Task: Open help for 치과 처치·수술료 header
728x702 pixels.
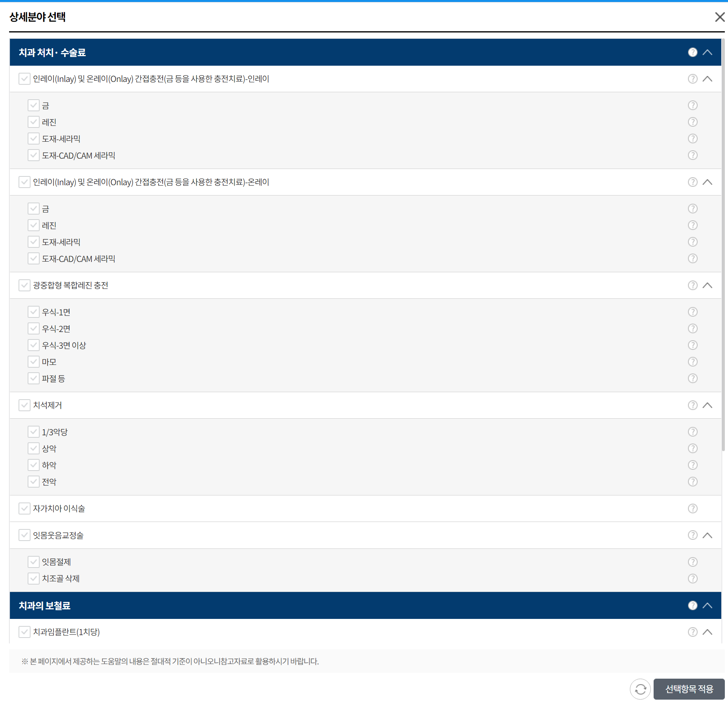Action: 692,52
